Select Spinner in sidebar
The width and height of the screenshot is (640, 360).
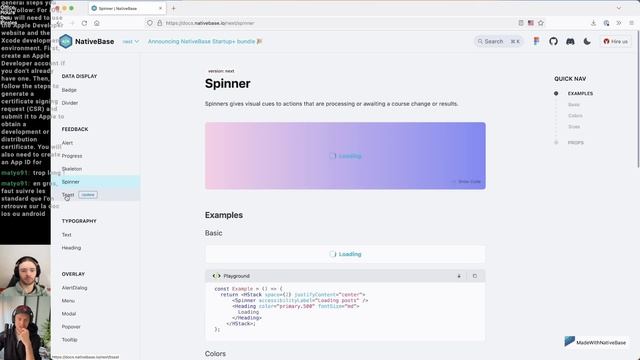96,182
